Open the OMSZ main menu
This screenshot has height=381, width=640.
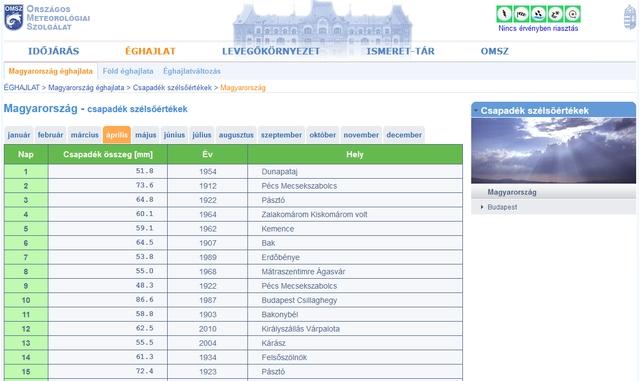point(495,51)
